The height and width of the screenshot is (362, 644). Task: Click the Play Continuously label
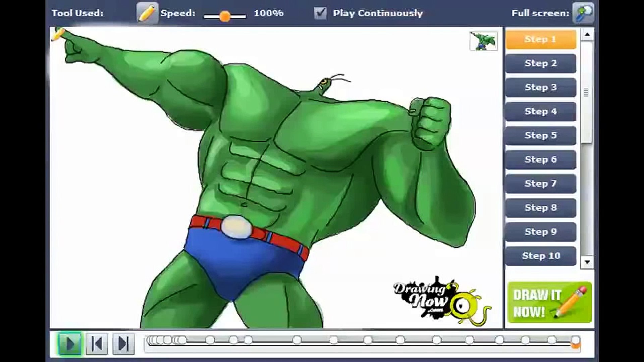[378, 13]
